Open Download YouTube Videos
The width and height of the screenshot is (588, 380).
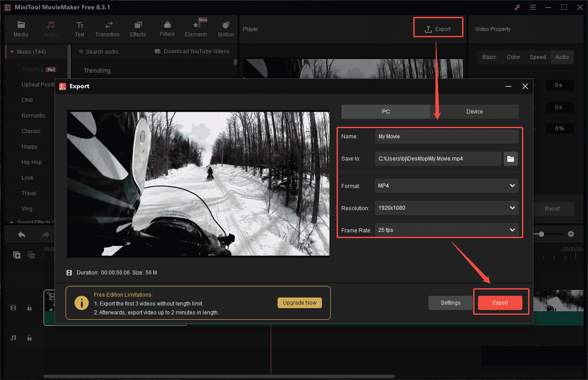pos(192,51)
